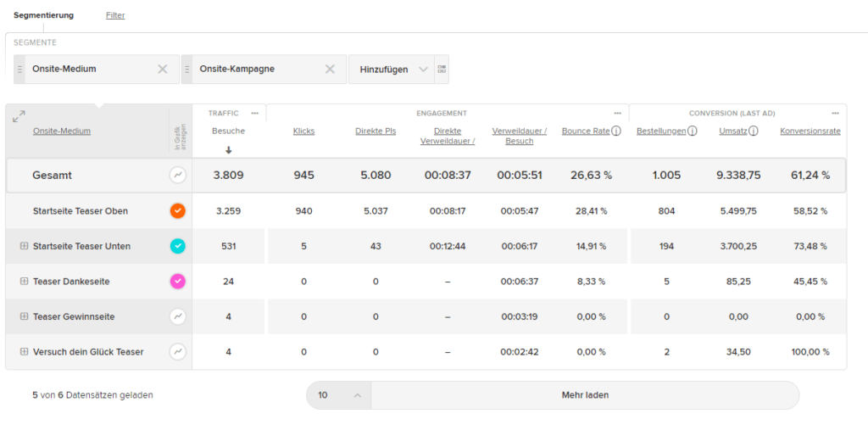Select the Onsite-Kampagne segment chip
The width and height of the screenshot is (868, 447).
tap(264, 70)
